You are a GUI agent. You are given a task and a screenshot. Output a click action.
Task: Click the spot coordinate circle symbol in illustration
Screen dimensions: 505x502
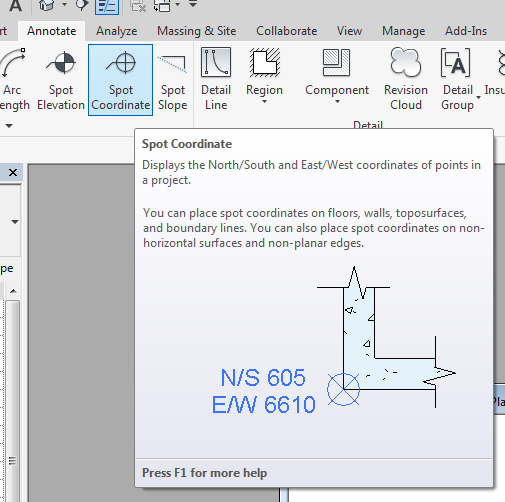pos(343,389)
